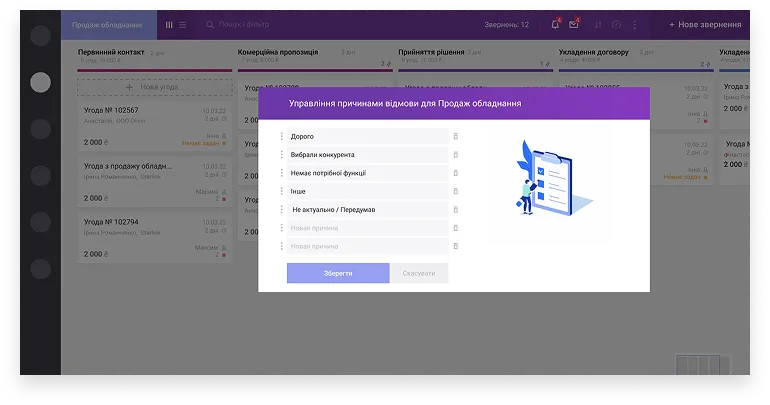Click the drag handle beside "Не актуально / Передумав"
This screenshot has height=405, width=770.
pyautogui.click(x=281, y=210)
